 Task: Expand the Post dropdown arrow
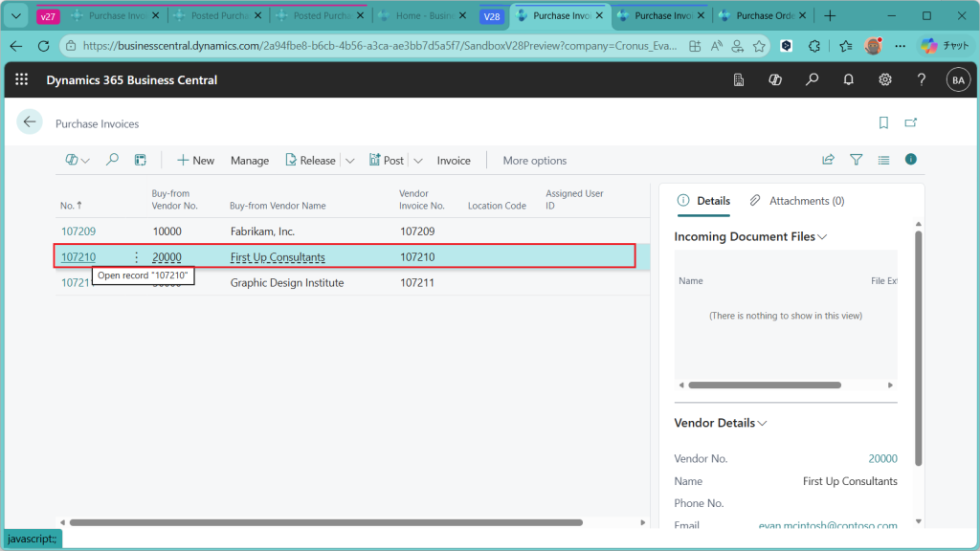(418, 161)
